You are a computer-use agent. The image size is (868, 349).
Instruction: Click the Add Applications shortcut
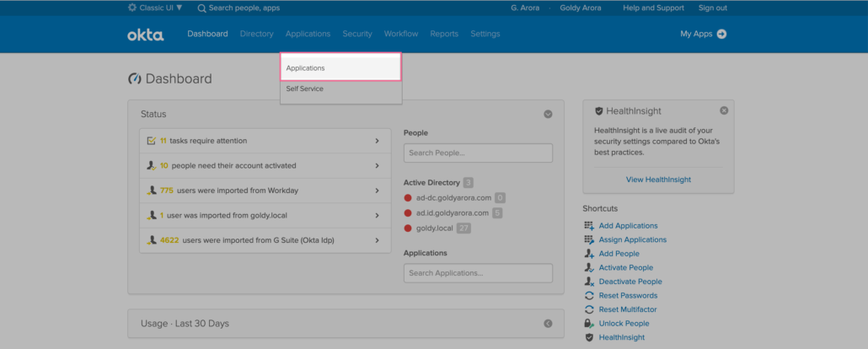click(629, 226)
